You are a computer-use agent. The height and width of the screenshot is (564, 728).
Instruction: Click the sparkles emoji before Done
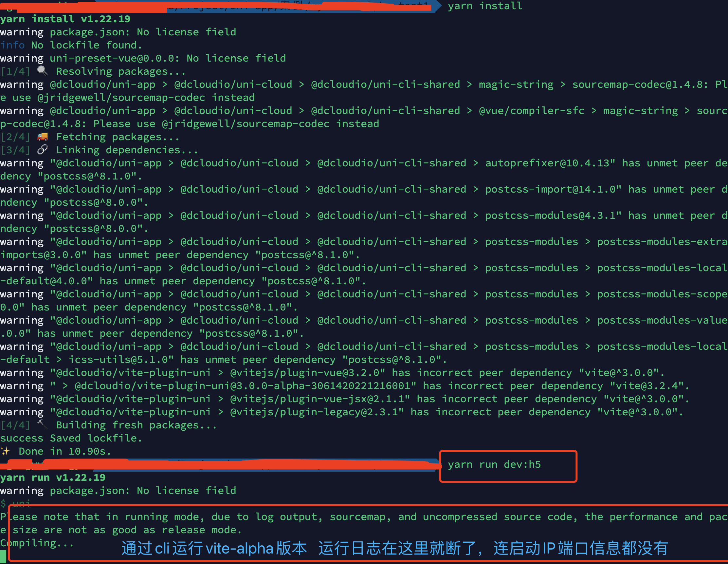point(5,451)
